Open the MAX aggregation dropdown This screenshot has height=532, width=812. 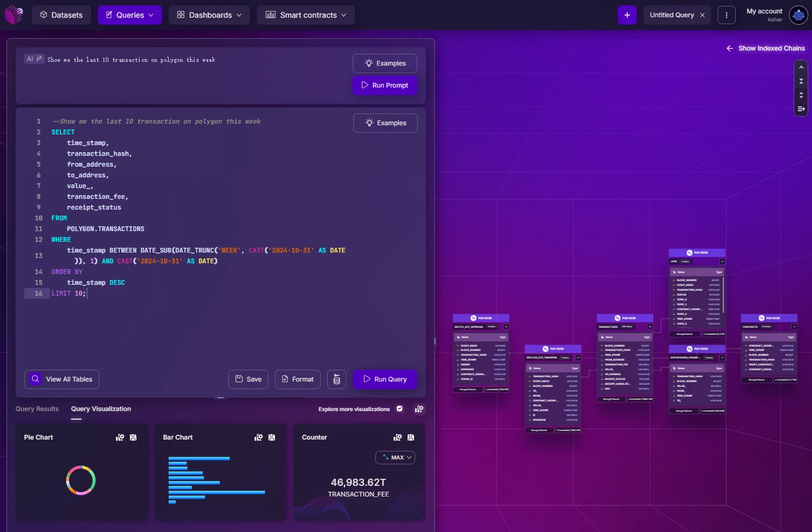pos(395,458)
